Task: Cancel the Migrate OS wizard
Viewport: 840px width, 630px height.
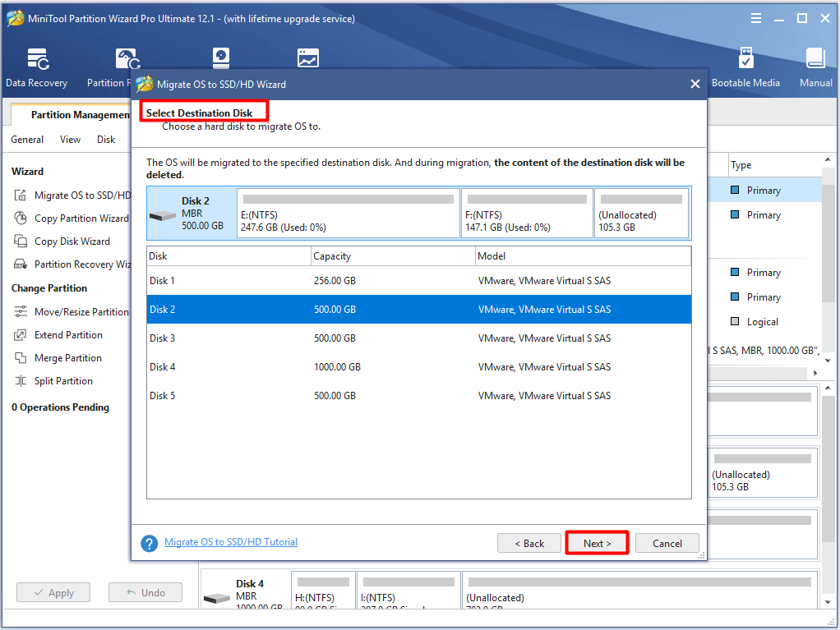Action: [667, 543]
